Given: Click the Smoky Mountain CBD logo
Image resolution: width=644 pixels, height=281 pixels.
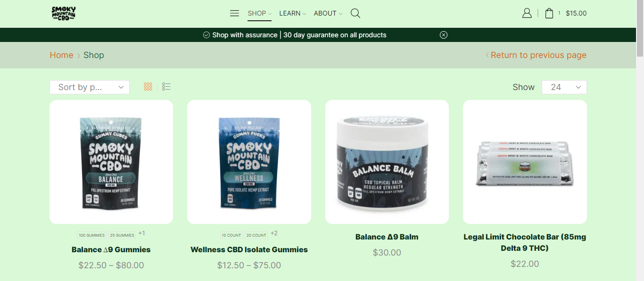Looking at the screenshot, I should click(x=64, y=13).
